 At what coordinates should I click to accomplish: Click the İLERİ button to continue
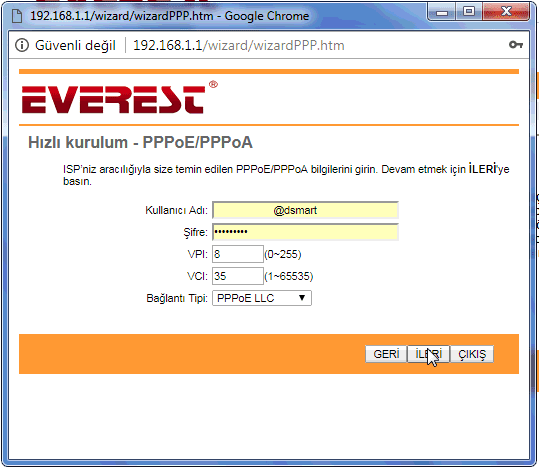(428, 354)
